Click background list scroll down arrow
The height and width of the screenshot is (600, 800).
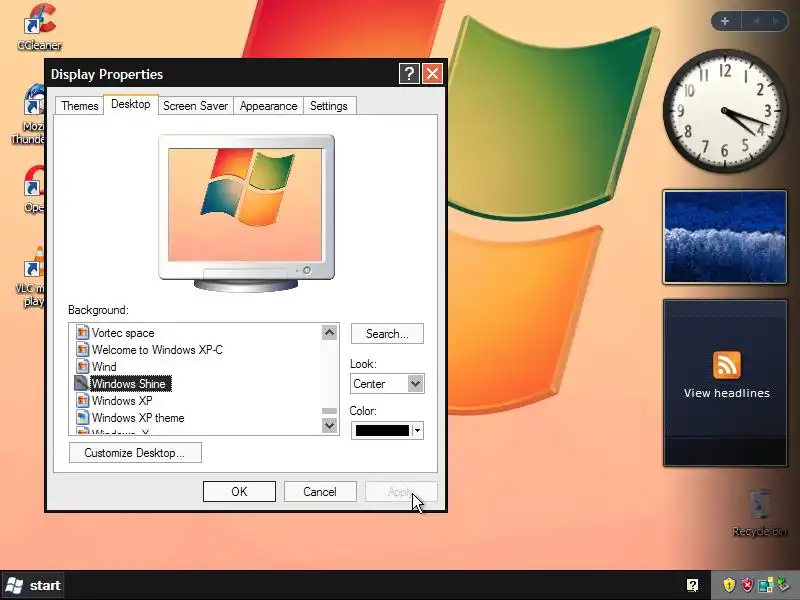pos(330,425)
